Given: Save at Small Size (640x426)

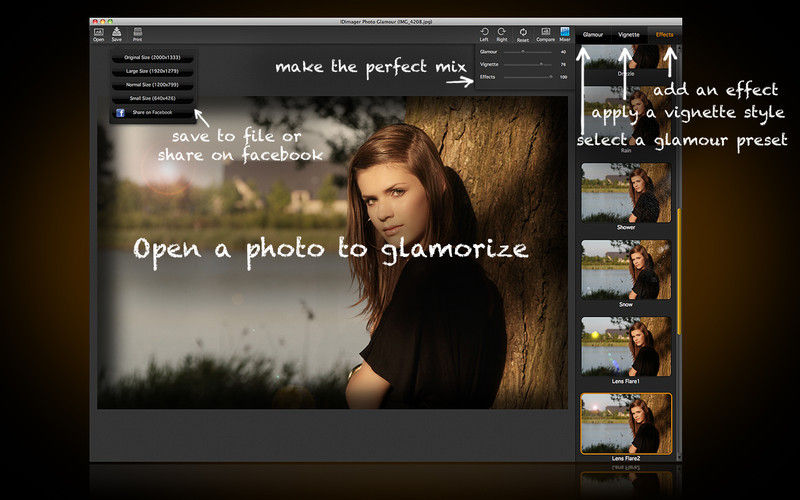Looking at the screenshot, I should (152, 98).
